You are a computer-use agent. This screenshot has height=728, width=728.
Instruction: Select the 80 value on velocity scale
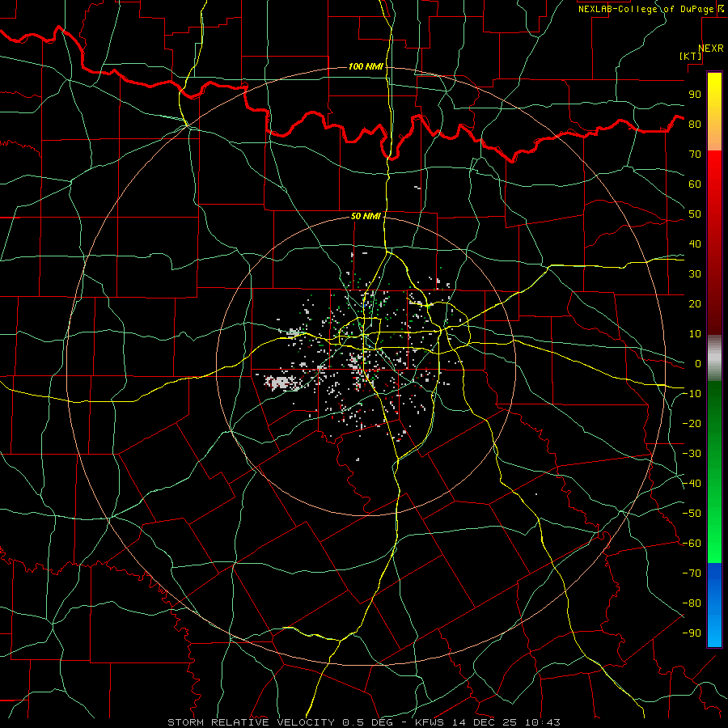point(695,125)
